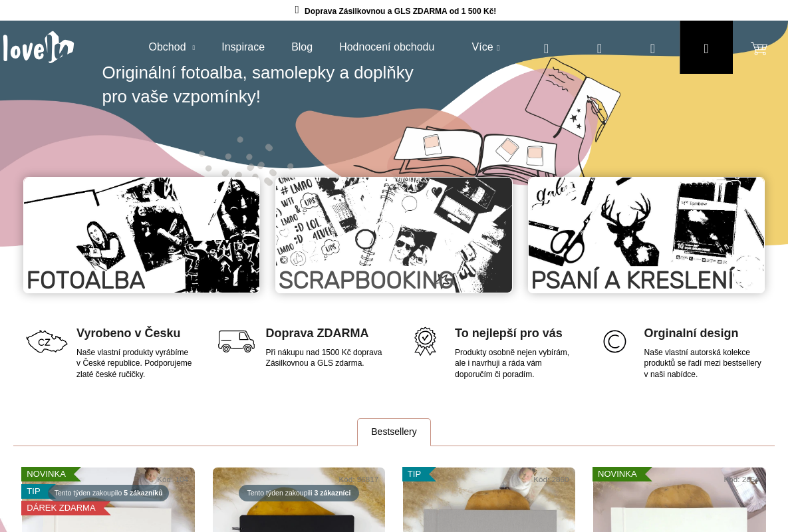Click the delivery van icon
Viewport: 798px width, 532px height.
pyautogui.click(x=236, y=341)
